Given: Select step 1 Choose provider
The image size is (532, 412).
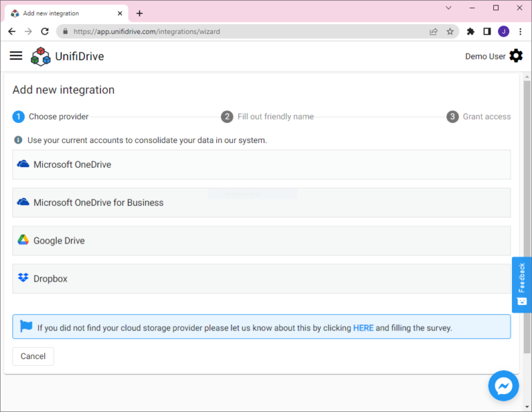Looking at the screenshot, I should pyautogui.click(x=50, y=117).
